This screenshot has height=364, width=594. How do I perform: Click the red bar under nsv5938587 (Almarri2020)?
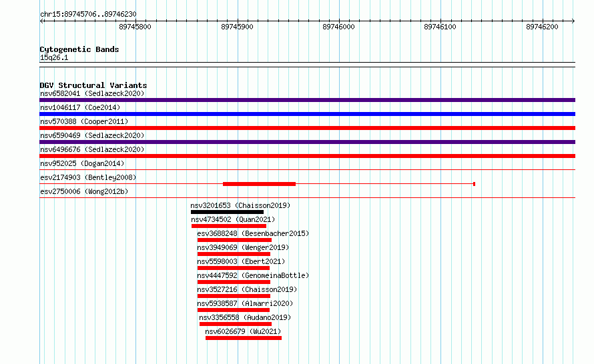pyautogui.click(x=234, y=310)
